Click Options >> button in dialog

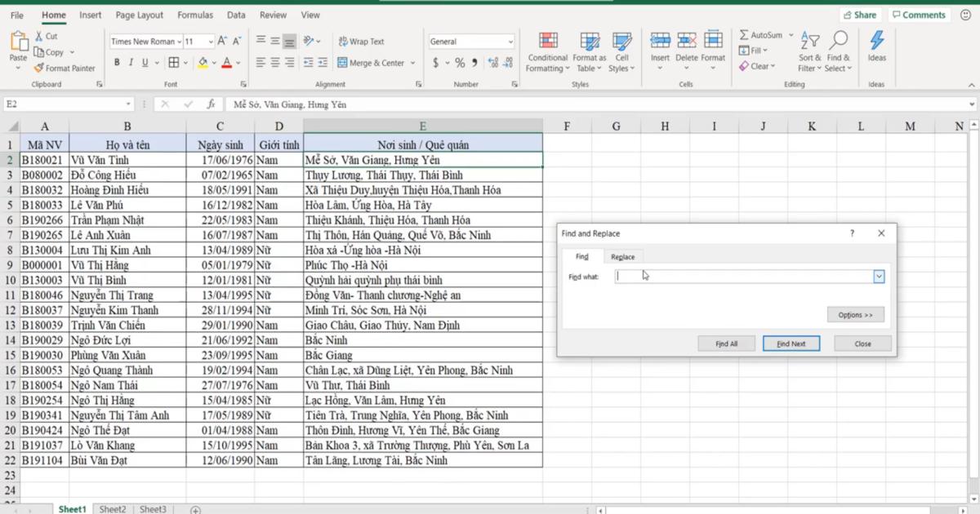coord(856,315)
